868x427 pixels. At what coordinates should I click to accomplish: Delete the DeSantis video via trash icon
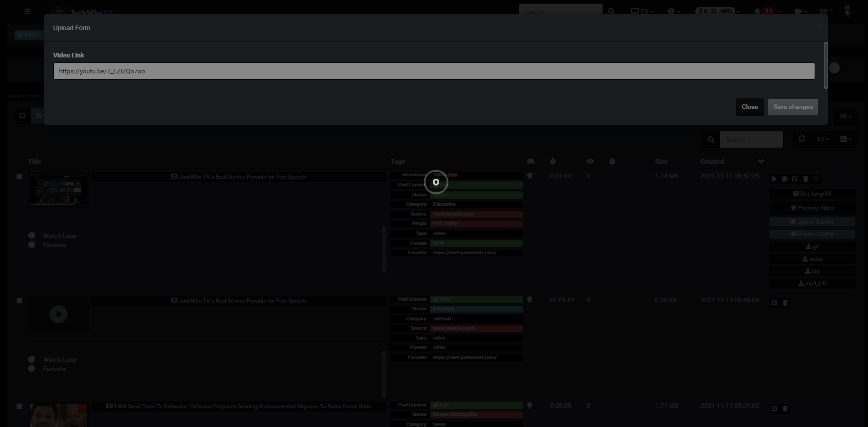tap(785, 408)
